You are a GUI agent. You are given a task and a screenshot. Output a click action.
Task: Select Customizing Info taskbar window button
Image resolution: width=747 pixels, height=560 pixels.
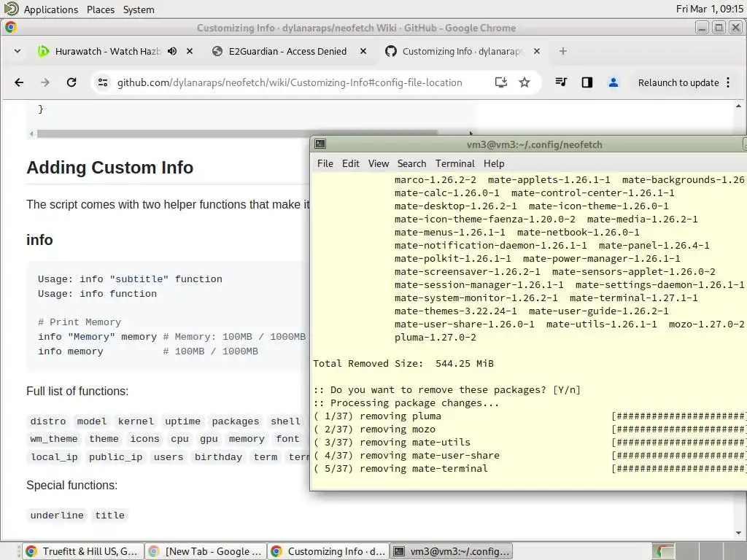coord(328,551)
